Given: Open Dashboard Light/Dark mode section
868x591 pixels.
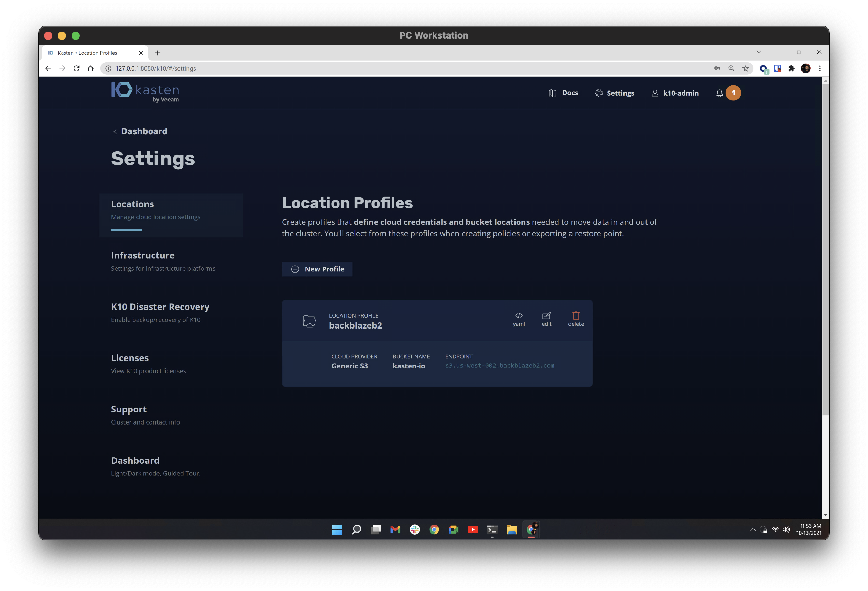Looking at the screenshot, I should click(x=156, y=466).
